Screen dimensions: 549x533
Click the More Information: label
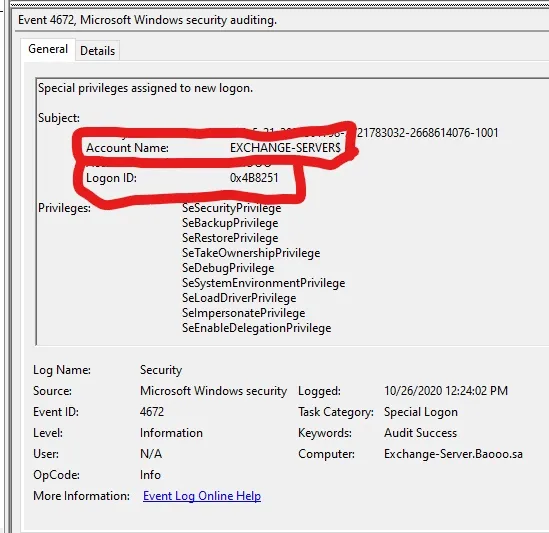[x=81, y=496]
